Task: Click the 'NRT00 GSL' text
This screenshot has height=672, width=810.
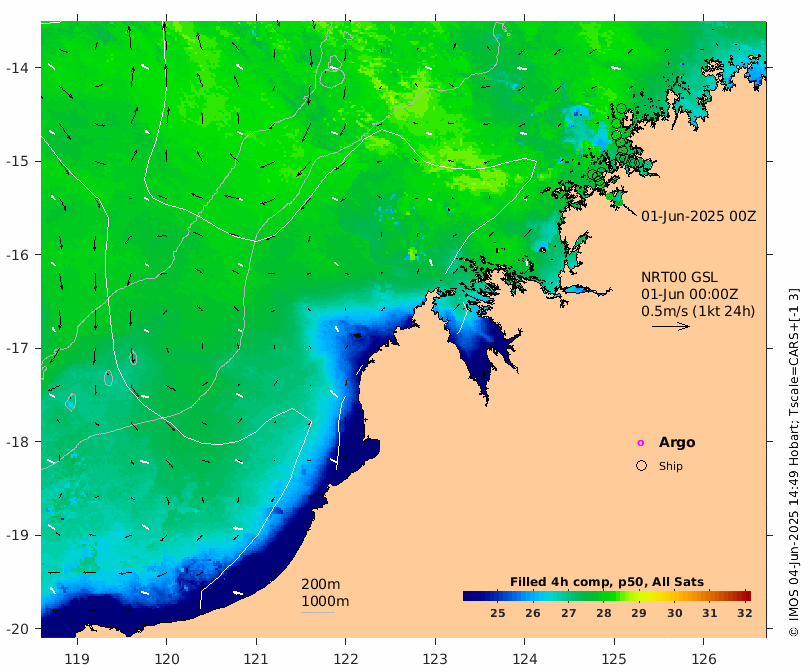Action: (x=679, y=277)
